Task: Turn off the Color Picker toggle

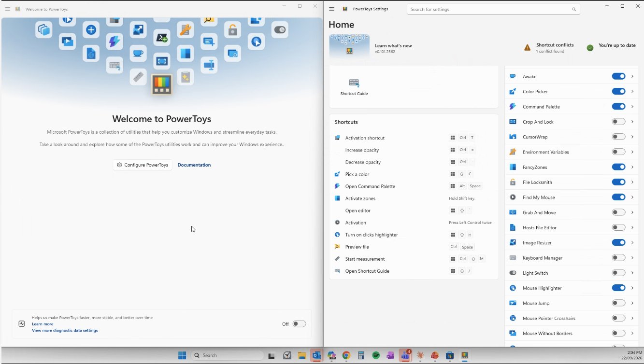Action: point(618,92)
